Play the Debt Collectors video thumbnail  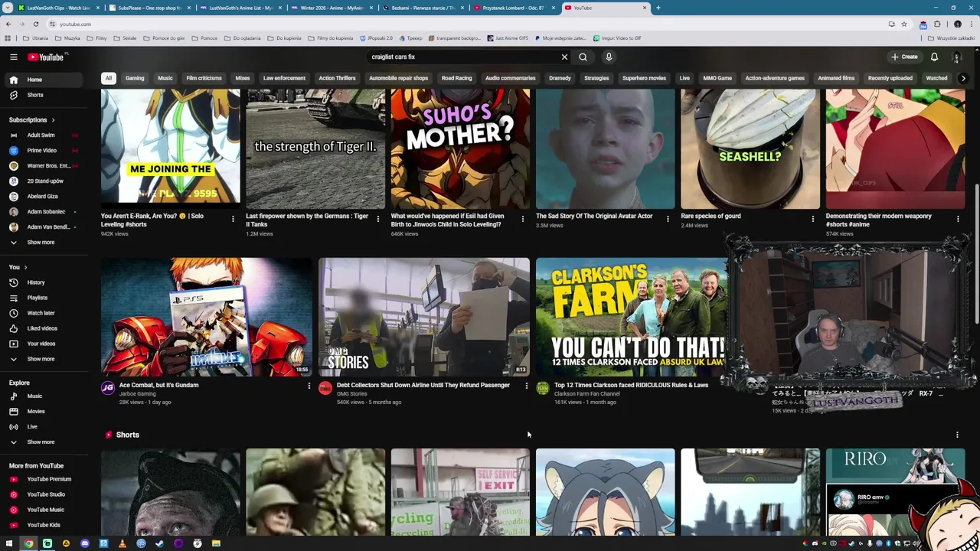pyautogui.click(x=424, y=317)
